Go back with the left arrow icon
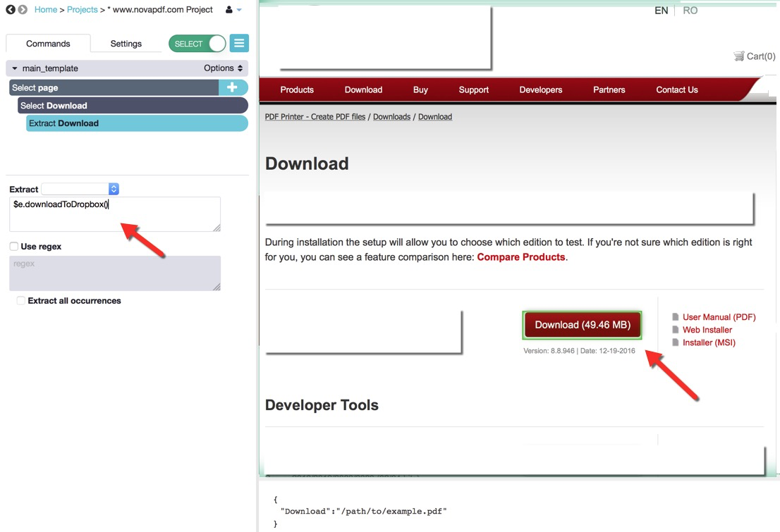Screen dimensions: 780x532 pos(11,9)
